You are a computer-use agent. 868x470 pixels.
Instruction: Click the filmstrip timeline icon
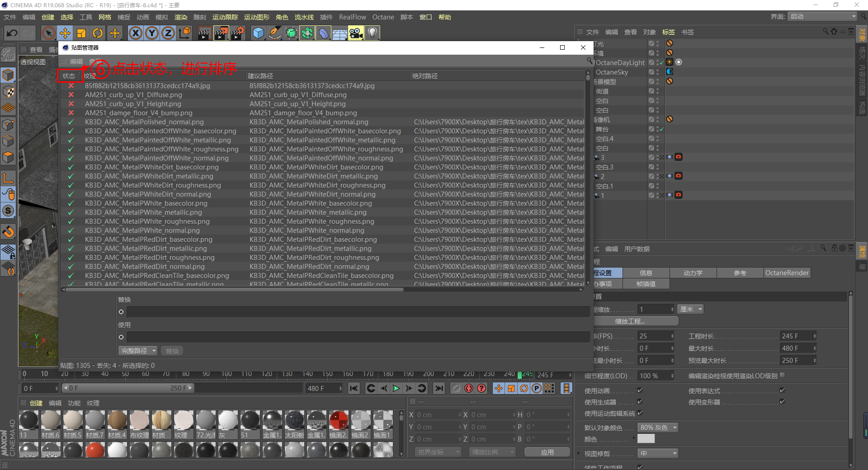566,388
